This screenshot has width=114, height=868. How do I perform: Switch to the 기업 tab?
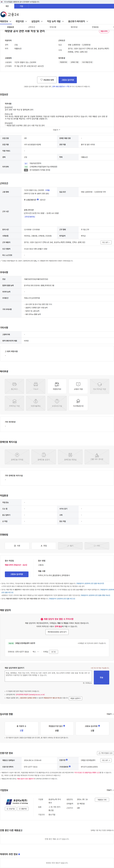21,6
